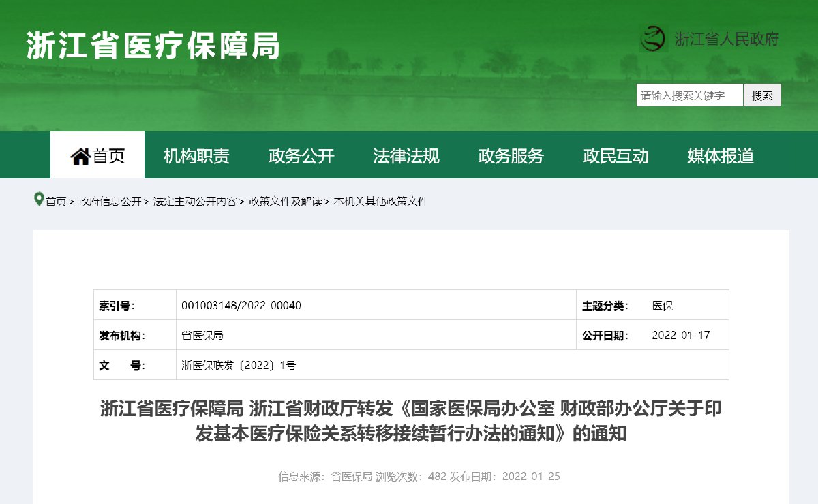Go to 首页 in the breadcrumb
Screen dimensions: 818x504
tap(56, 202)
